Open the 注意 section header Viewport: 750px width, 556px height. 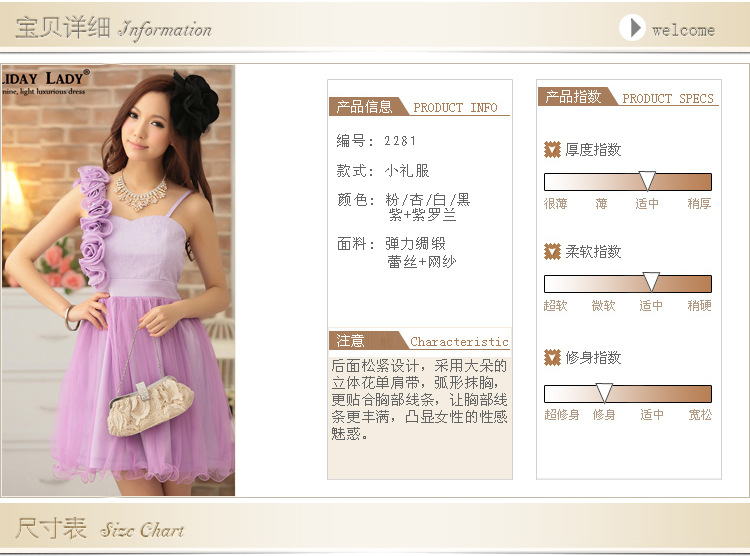tap(352, 341)
